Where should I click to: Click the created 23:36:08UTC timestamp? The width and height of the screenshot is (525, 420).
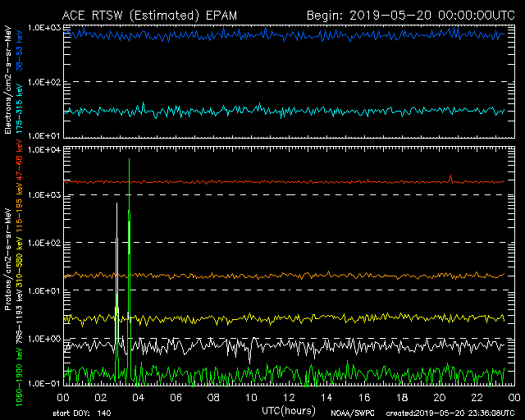[x=441, y=413]
